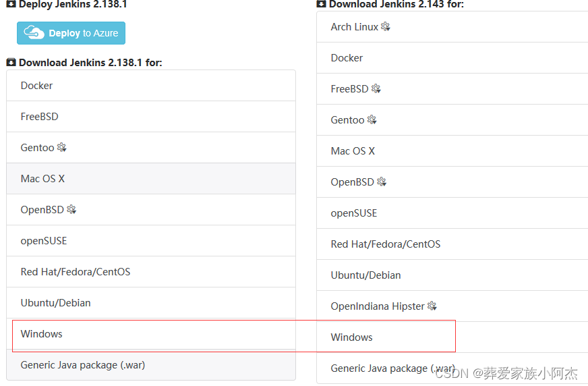This screenshot has width=588, height=386.
Task: Click the 'Download Jenkins 2.143 for:' heading
Action: tap(396, 4)
